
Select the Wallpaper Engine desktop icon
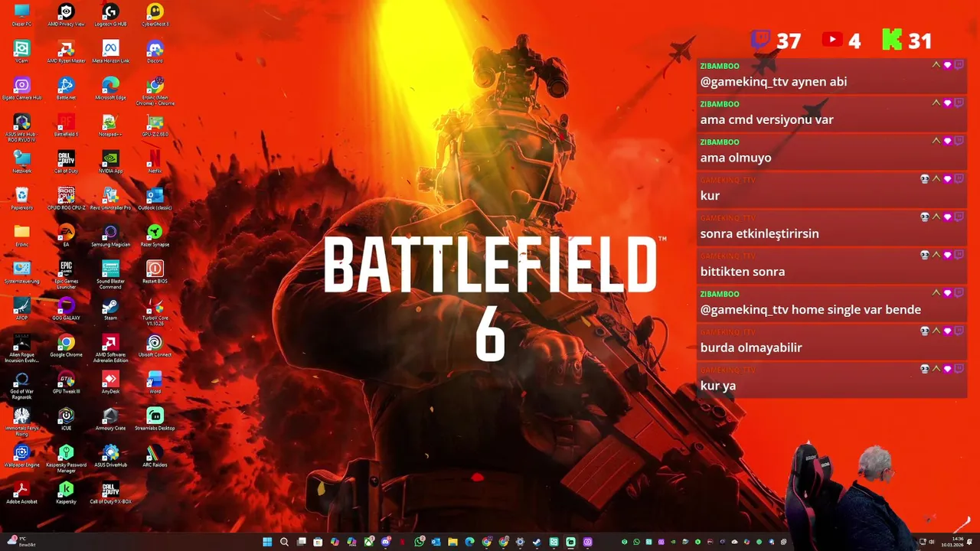coord(21,455)
